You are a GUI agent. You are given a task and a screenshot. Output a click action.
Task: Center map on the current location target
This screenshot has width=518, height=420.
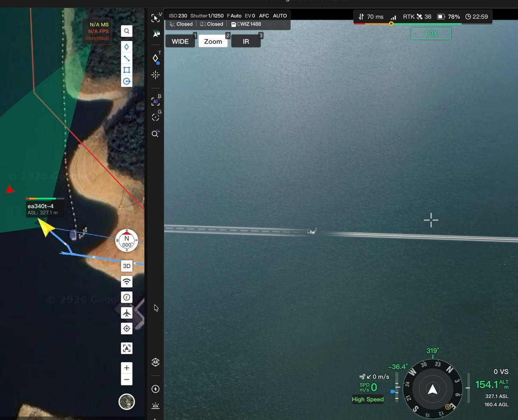(126, 329)
